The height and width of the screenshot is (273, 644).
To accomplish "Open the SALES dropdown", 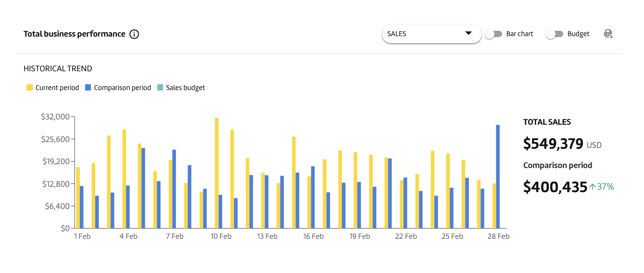I will coord(432,34).
